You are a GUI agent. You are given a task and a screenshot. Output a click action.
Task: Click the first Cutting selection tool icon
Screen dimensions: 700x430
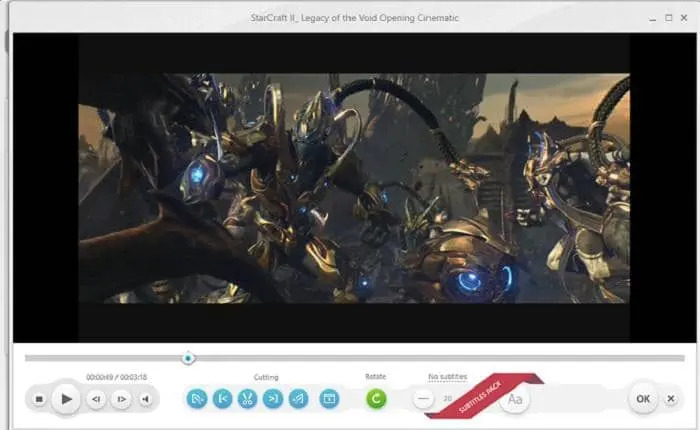pos(197,398)
